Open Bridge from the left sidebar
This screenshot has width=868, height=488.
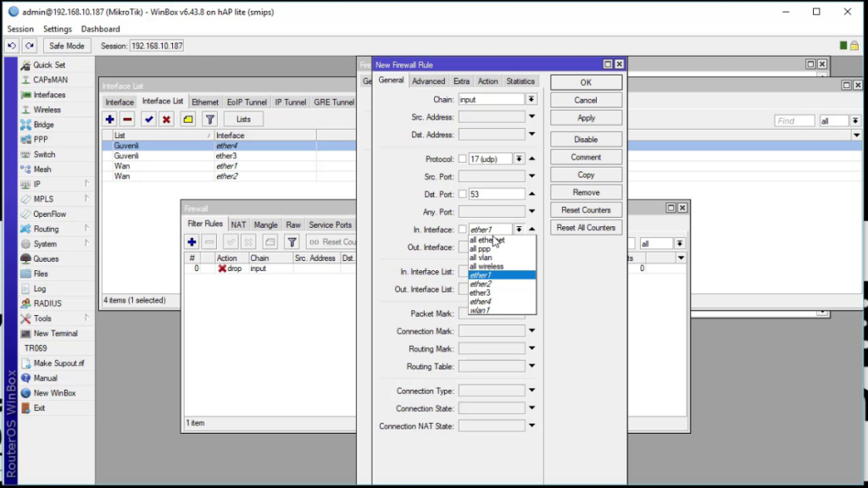[x=43, y=125]
